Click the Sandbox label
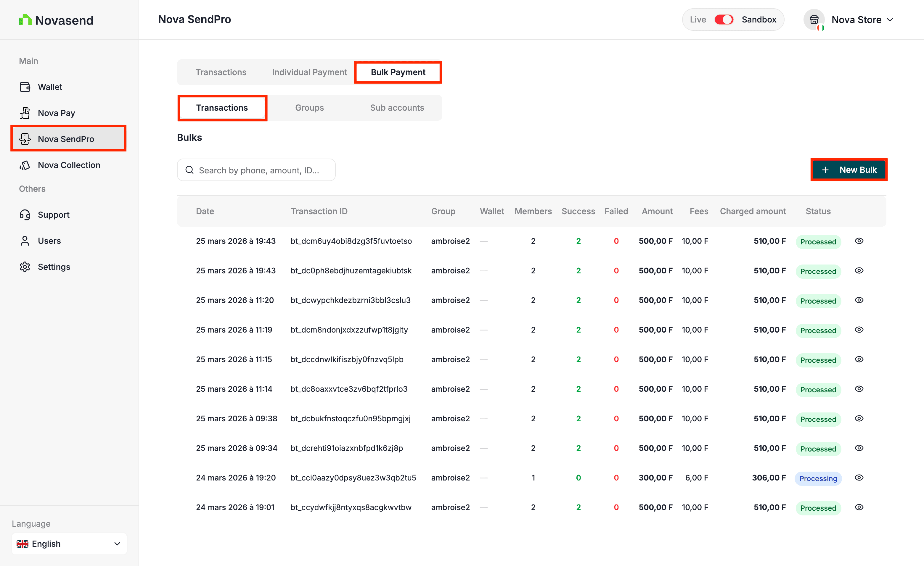 (759, 20)
